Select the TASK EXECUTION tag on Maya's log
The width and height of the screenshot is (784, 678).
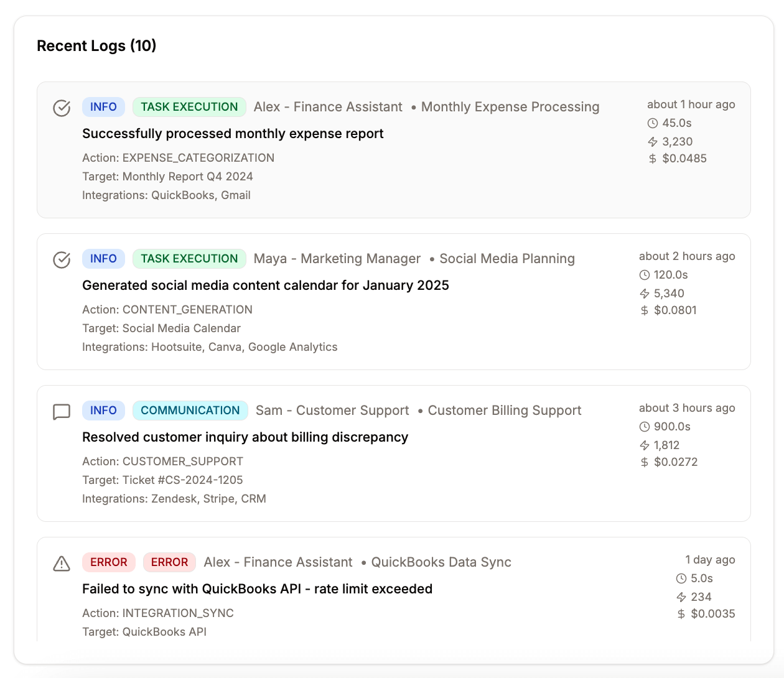(189, 258)
